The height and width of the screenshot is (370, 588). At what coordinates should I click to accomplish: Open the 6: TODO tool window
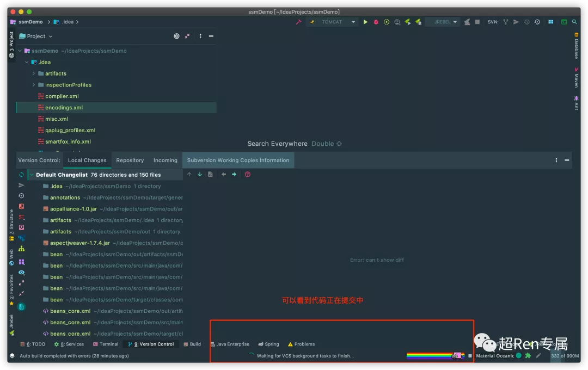point(33,344)
